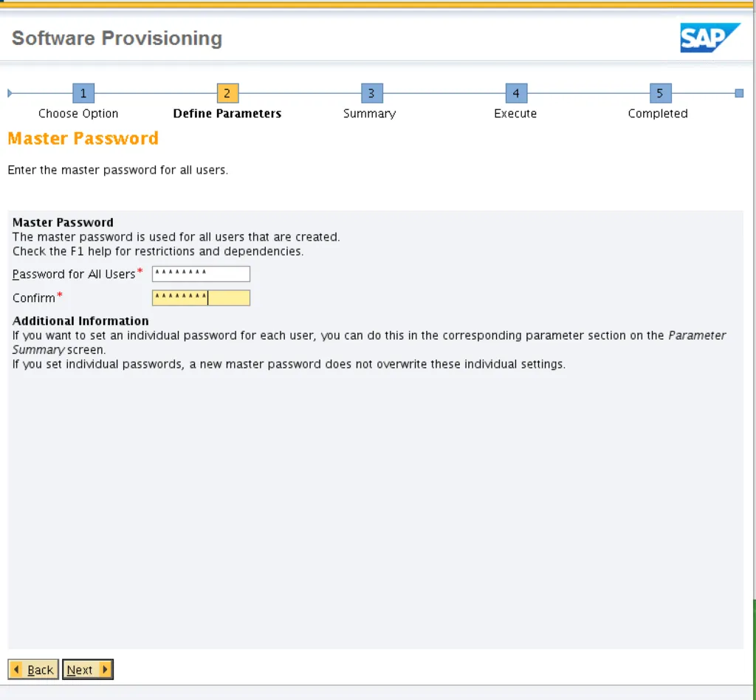756x700 pixels.
Task: Click the right arrow icon on Next
Action: pyautogui.click(x=104, y=670)
